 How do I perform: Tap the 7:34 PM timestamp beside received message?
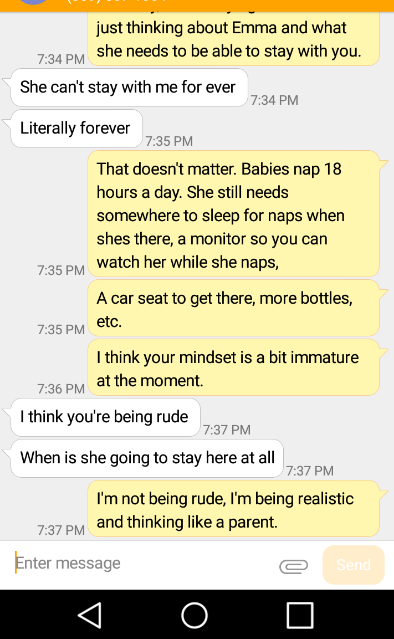coord(274,100)
